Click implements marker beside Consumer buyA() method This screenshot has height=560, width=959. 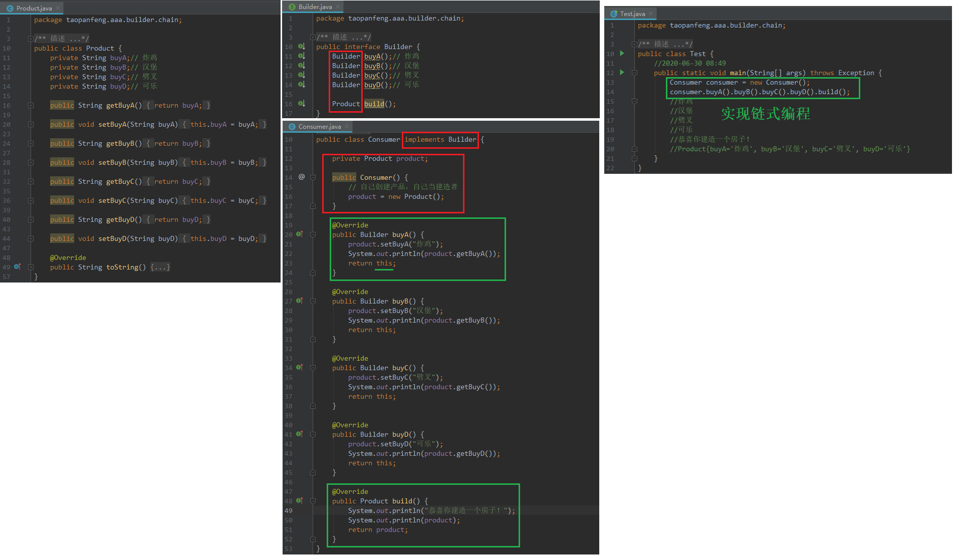pos(300,234)
